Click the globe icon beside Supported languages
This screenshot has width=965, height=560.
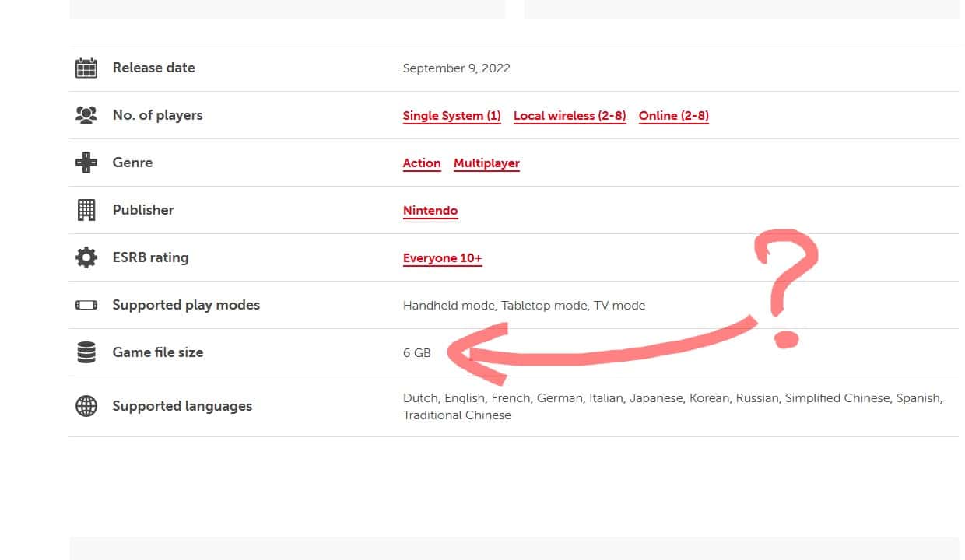[86, 406]
